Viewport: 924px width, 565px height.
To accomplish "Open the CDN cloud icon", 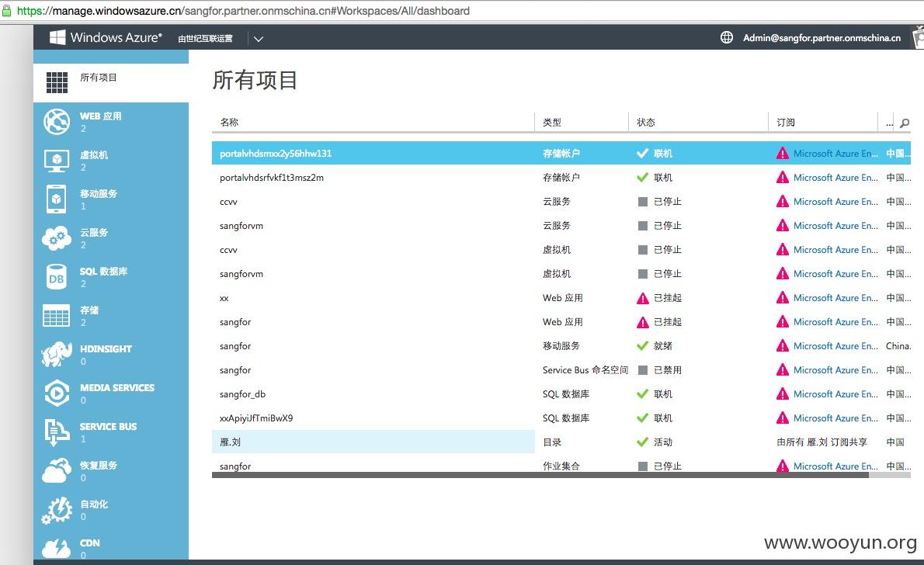I will [x=57, y=548].
